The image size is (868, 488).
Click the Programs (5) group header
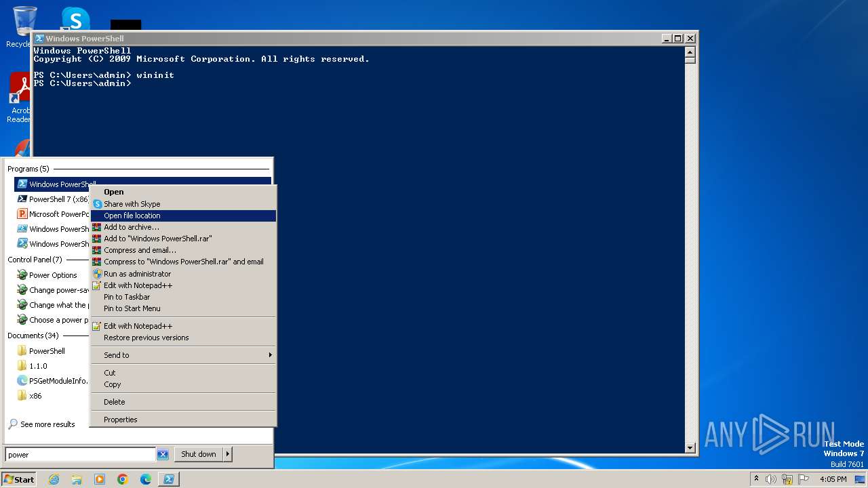[28, 169]
